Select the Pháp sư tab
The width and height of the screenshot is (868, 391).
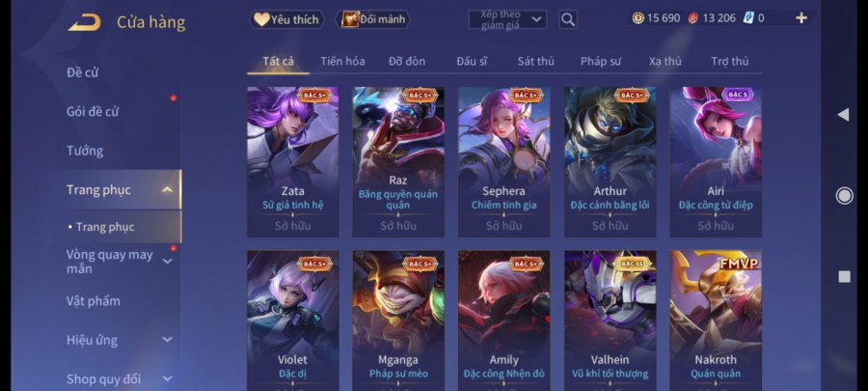pyautogui.click(x=601, y=62)
